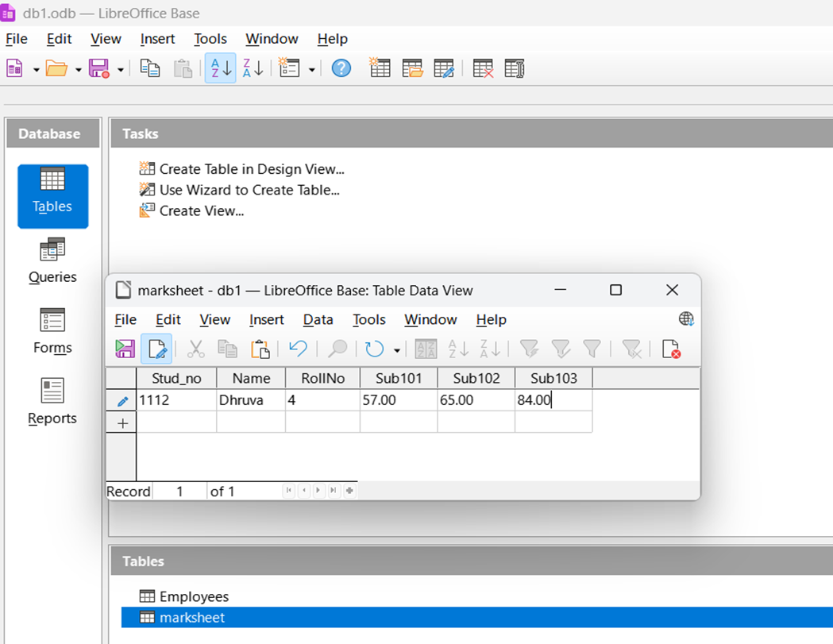Click the Open folder icon in main toolbar

tap(56, 68)
